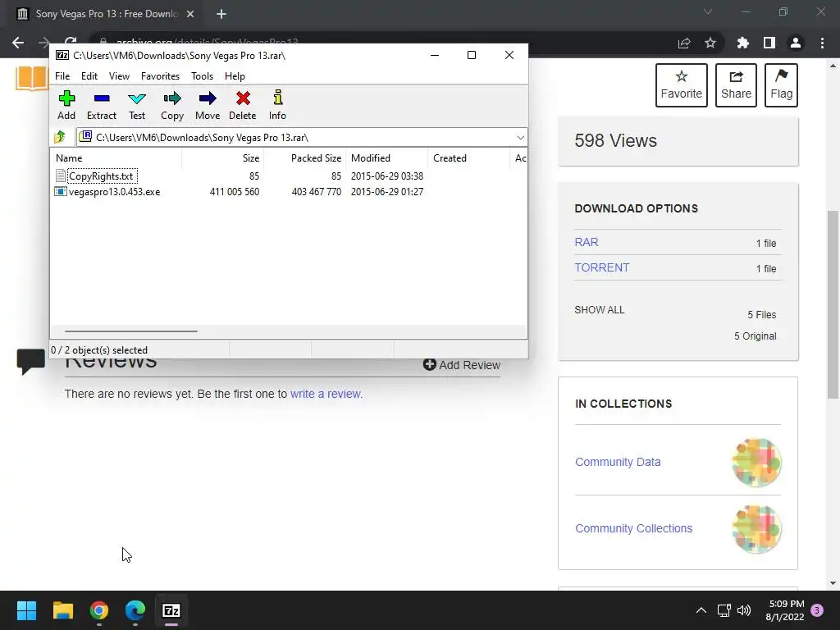This screenshot has width=840, height=630.
Task: Open the View menu in 7-Zip
Action: [x=119, y=76]
